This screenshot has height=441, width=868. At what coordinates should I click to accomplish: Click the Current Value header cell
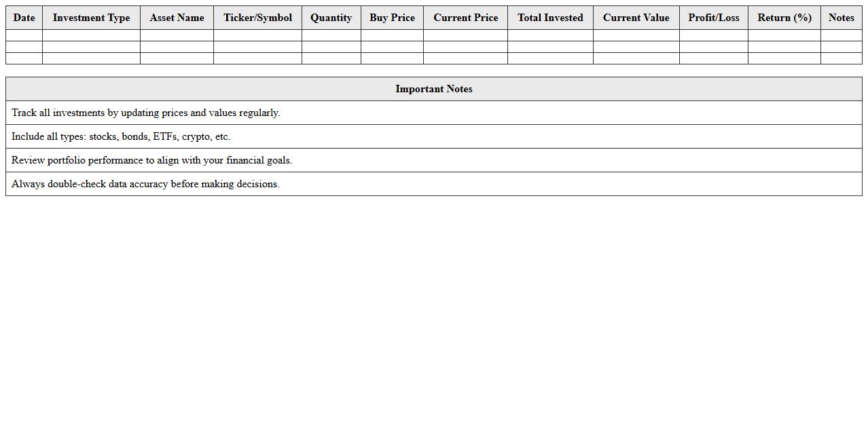tap(636, 18)
